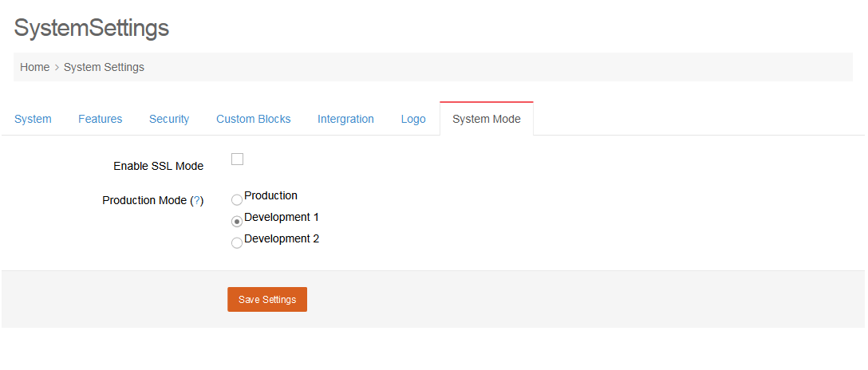This screenshot has height=370, width=868.
Task: Pick the Development 2 radio button
Action: coord(237,243)
